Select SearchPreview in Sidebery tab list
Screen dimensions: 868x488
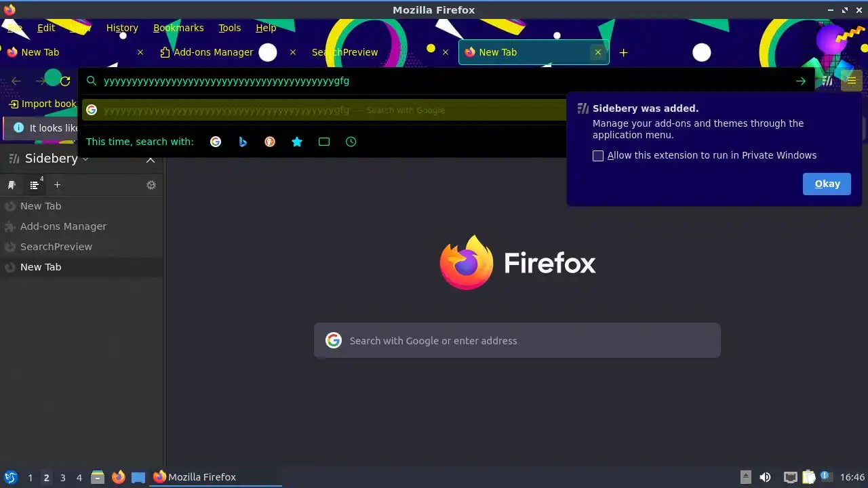(81, 247)
